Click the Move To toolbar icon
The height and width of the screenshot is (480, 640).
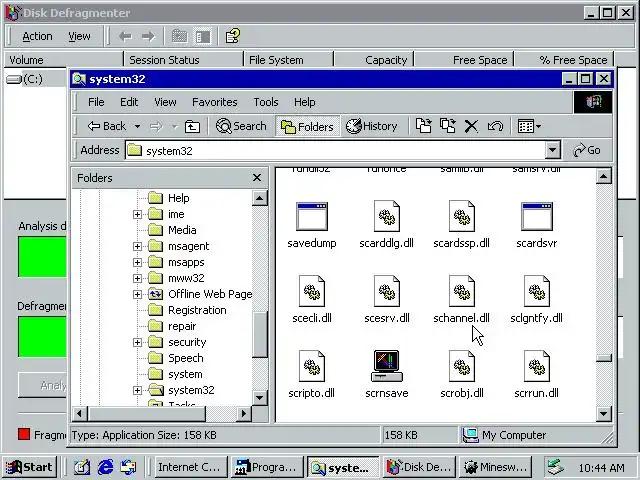click(423, 126)
